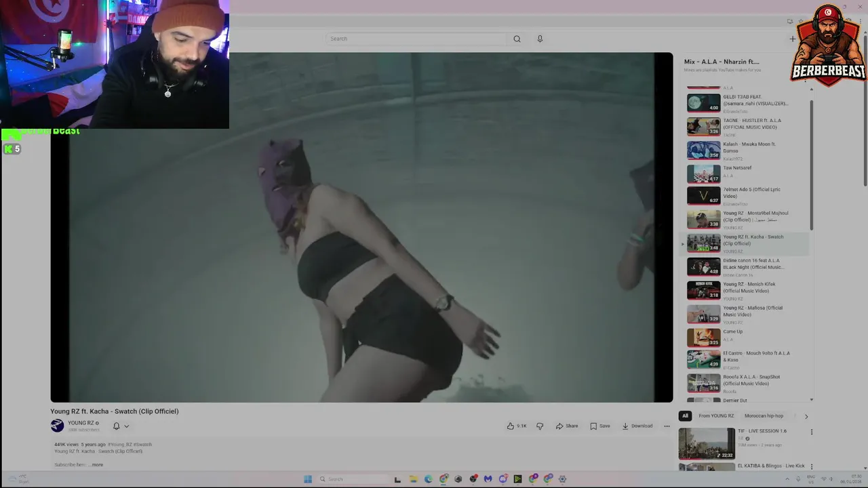
Task: Click the #Young_RZ hashtag link
Action: tap(120, 445)
